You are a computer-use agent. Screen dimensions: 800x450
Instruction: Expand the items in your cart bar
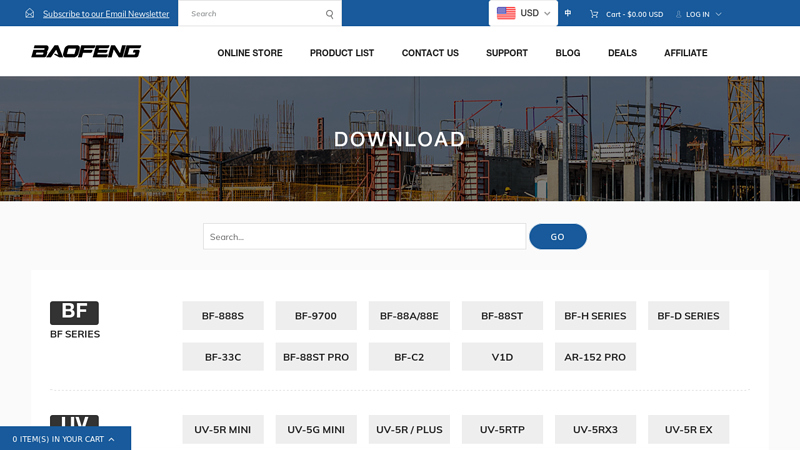coord(65,439)
